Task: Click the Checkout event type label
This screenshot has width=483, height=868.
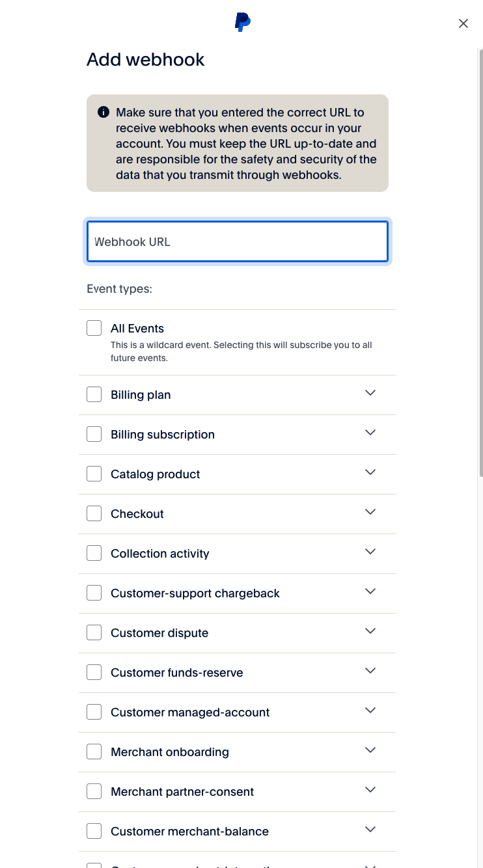Action: tap(137, 514)
